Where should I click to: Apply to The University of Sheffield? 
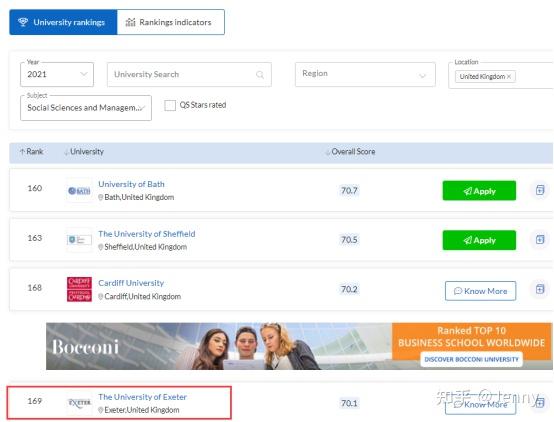[479, 240]
